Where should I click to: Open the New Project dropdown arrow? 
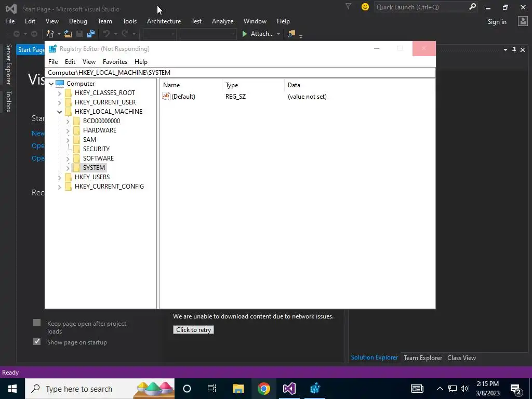(x=59, y=34)
